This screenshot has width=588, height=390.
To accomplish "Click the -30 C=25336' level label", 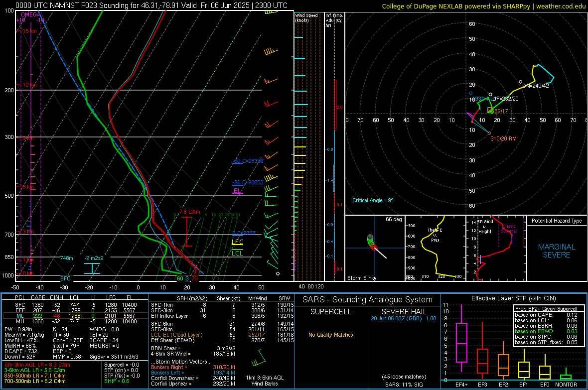I will pos(249,161).
